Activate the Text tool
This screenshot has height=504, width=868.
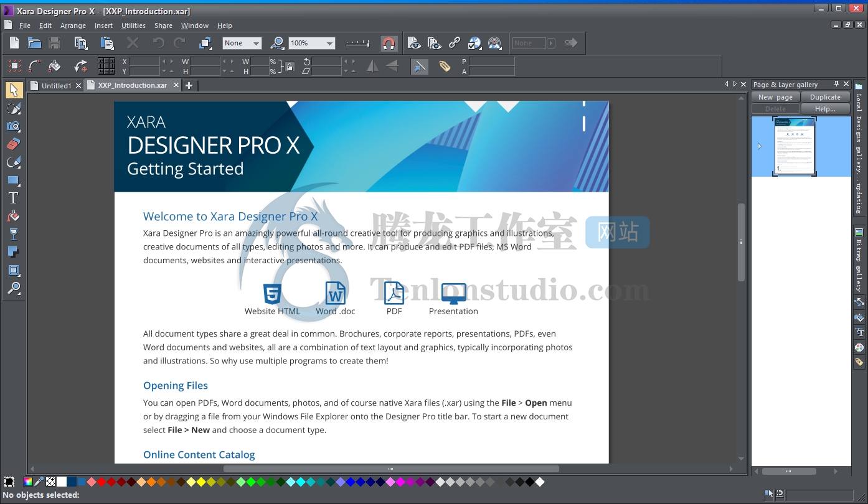pos(14,198)
